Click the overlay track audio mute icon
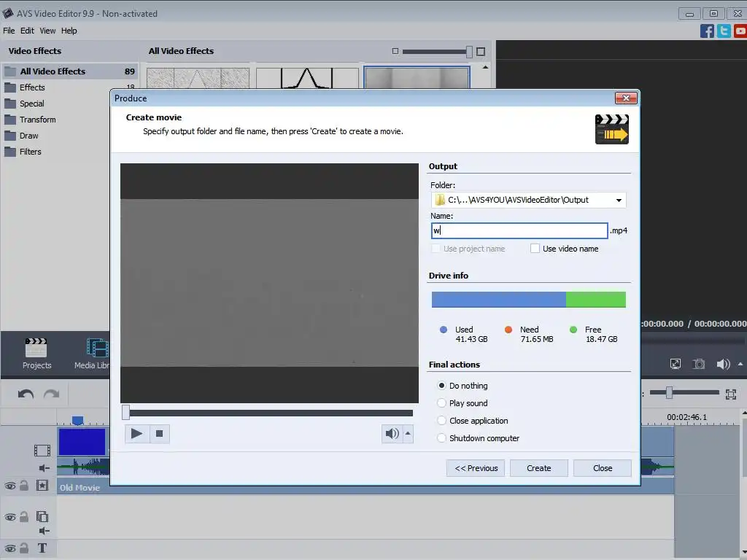The width and height of the screenshot is (747, 560). (44, 531)
